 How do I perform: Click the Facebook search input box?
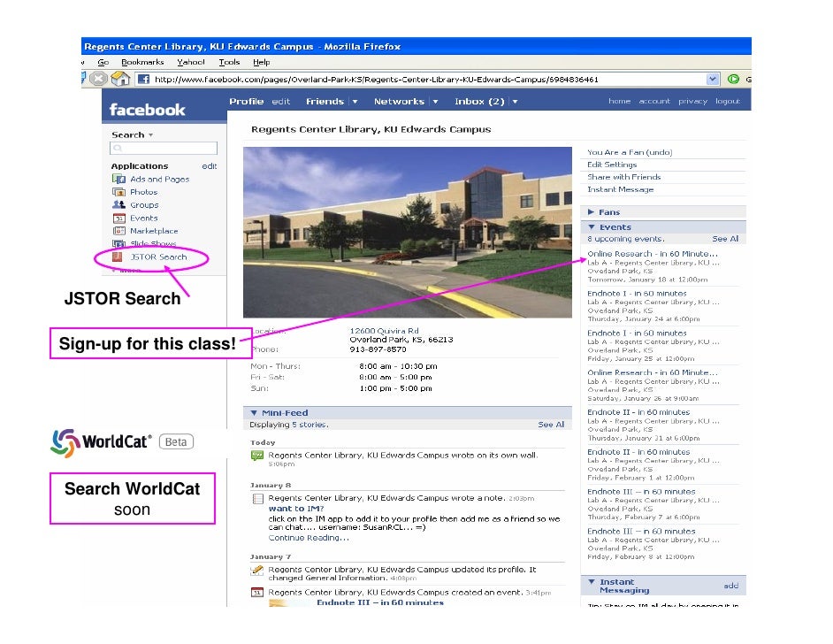[x=164, y=149]
